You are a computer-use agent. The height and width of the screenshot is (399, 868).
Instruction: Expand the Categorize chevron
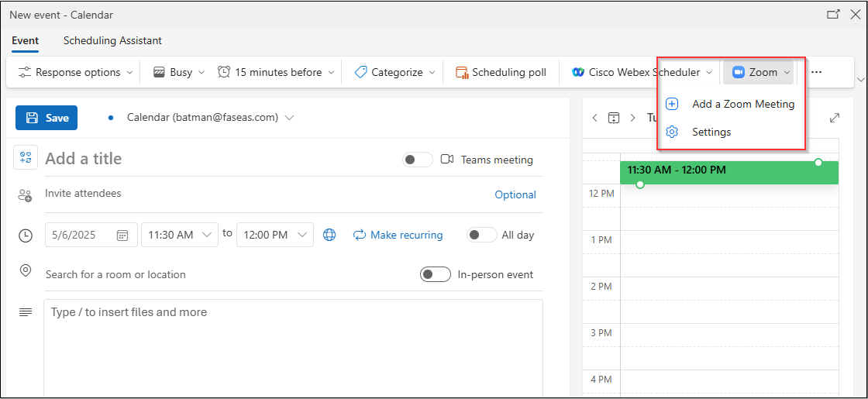point(432,73)
